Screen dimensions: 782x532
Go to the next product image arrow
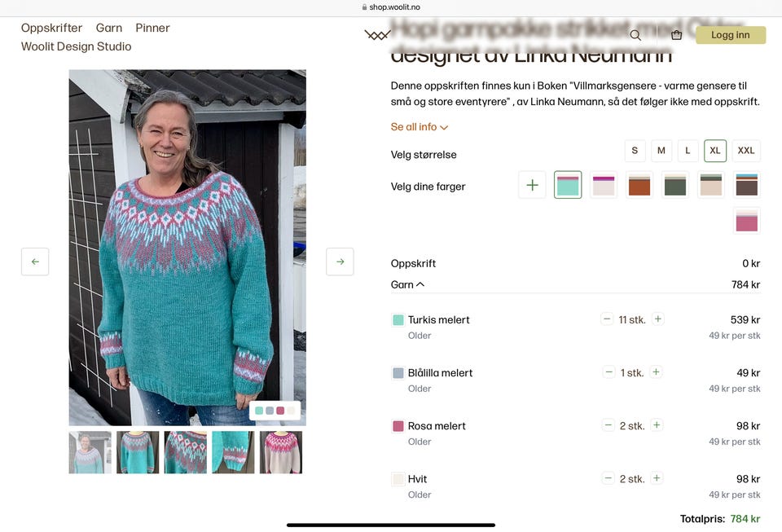tap(340, 262)
